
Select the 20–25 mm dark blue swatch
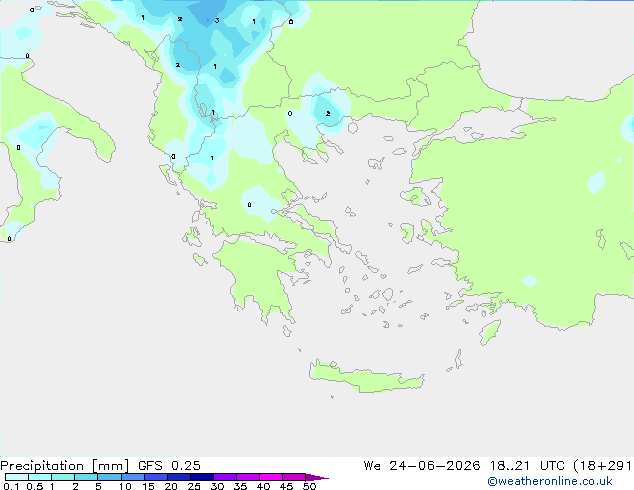(178, 477)
